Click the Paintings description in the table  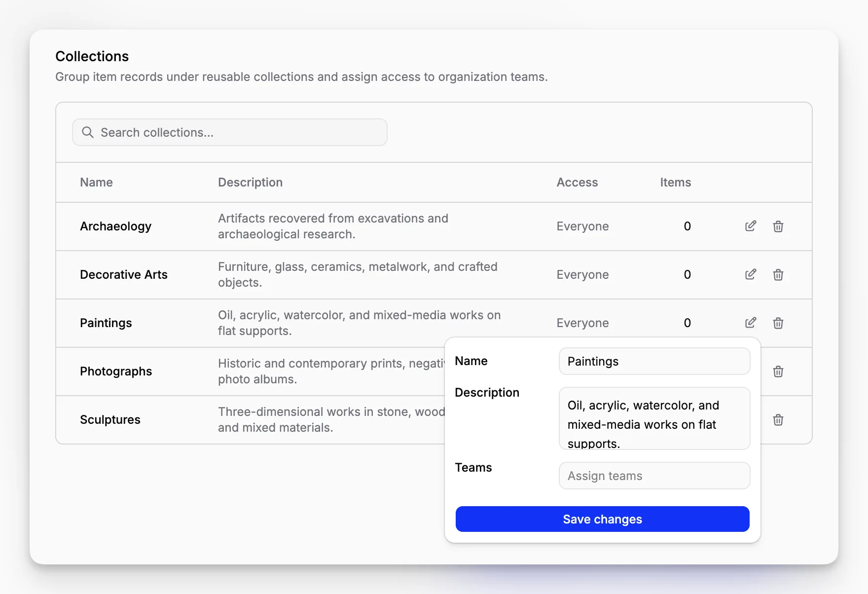pos(359,323)
